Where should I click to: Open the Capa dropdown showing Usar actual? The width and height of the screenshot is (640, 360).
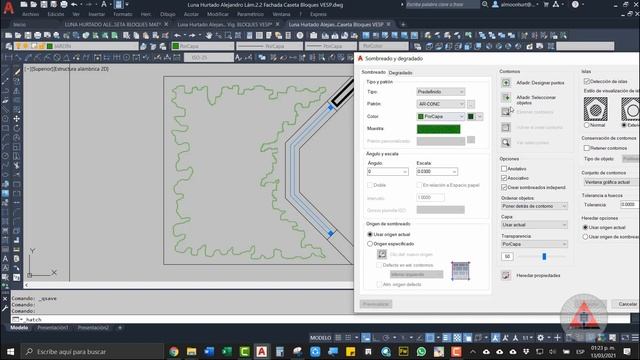click(534, 225)
